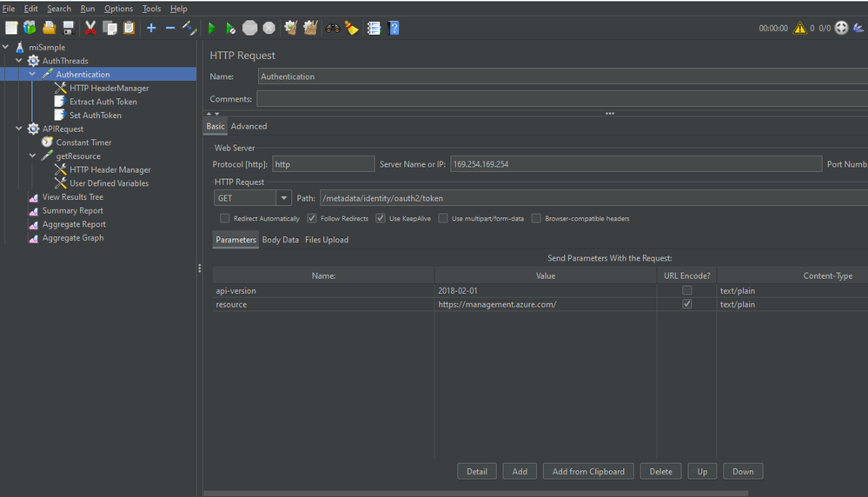Open the Summary Report listener

click(72, 211)
